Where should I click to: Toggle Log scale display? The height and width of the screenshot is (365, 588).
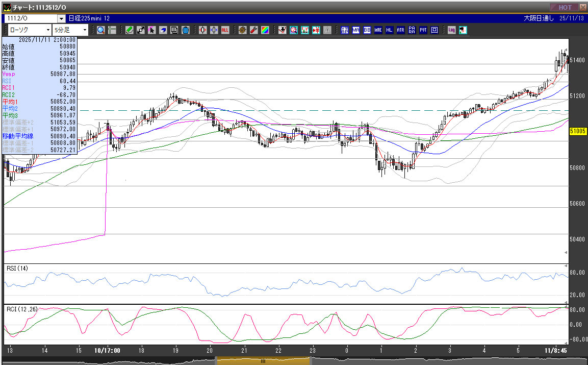click(x=451, y=30)
